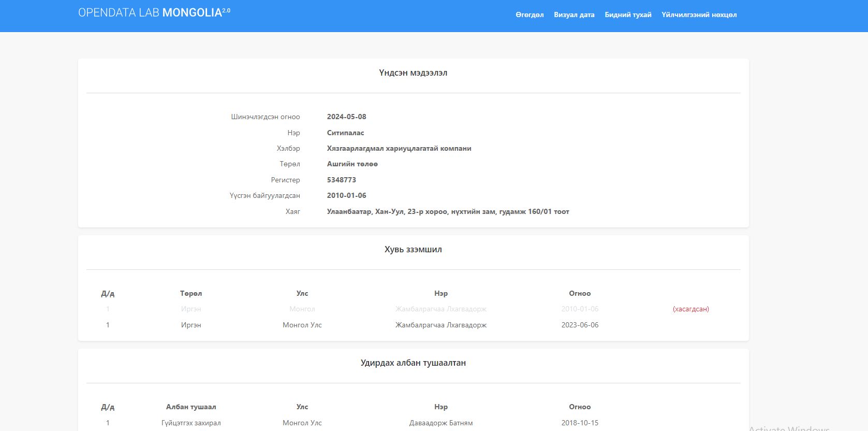
Task: Click Хязгаарлагдмал хариуцлагатай компани text
Action: click(x=399, y=149)
